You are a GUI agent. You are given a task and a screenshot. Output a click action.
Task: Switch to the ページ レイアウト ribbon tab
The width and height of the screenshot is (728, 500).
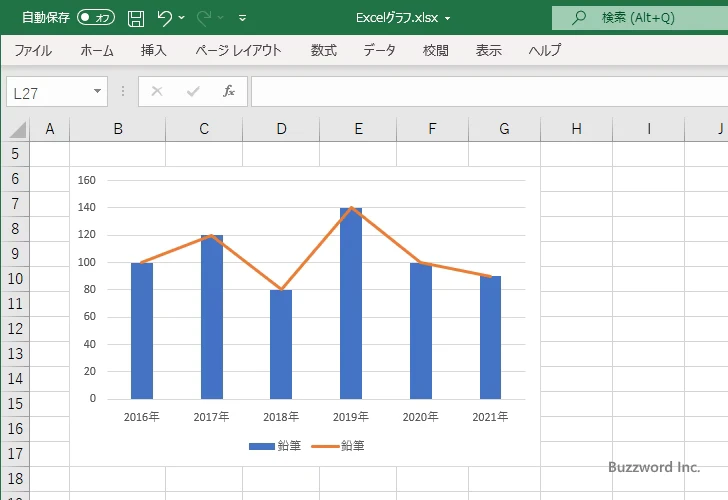click(x=238, y=50)
